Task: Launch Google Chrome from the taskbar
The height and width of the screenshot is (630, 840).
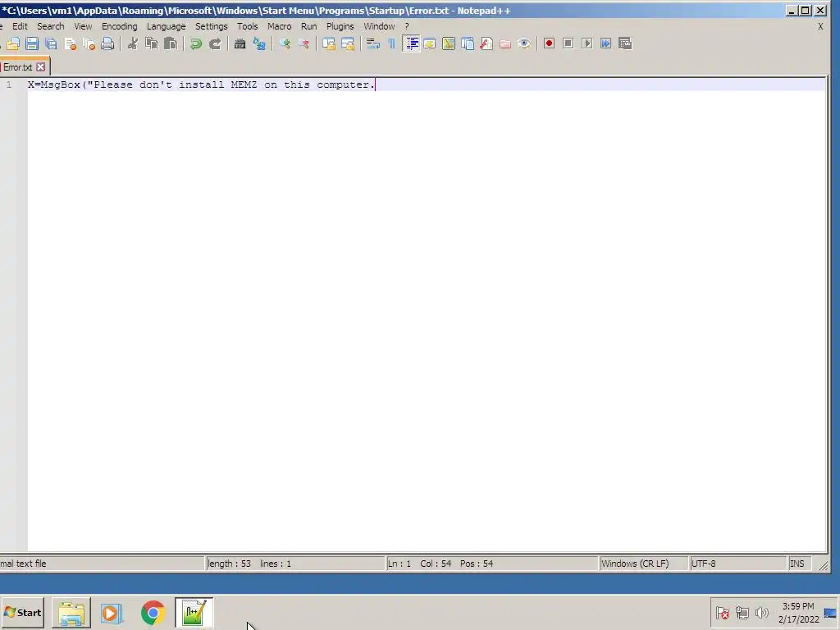Action: click(153, 612)
